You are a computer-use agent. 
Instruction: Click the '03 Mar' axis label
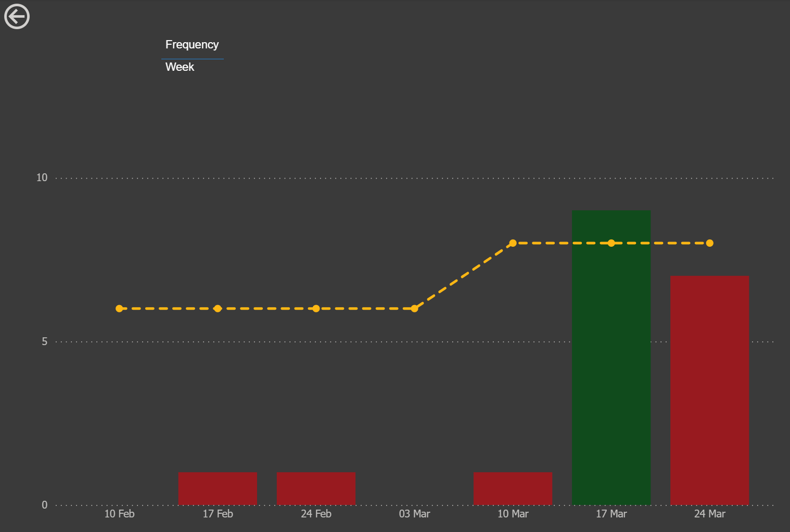click(414, 514)
